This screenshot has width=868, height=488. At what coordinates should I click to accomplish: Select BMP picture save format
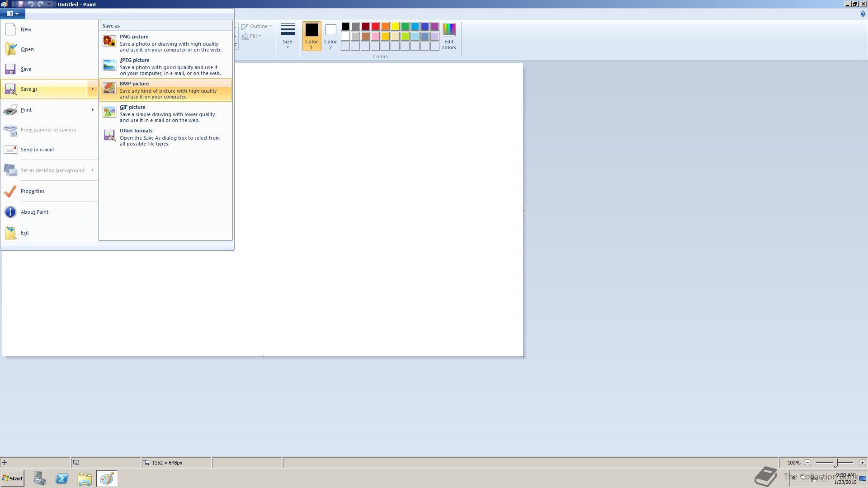click(165, 90)
